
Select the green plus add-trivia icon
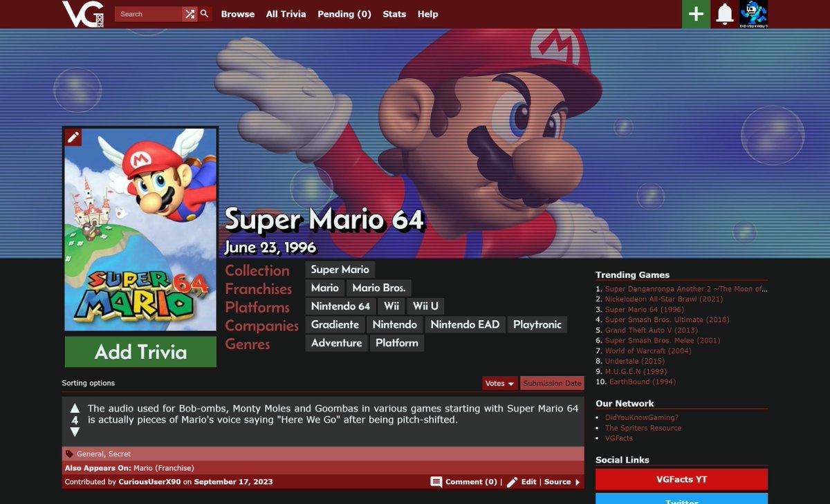(694, 14)
